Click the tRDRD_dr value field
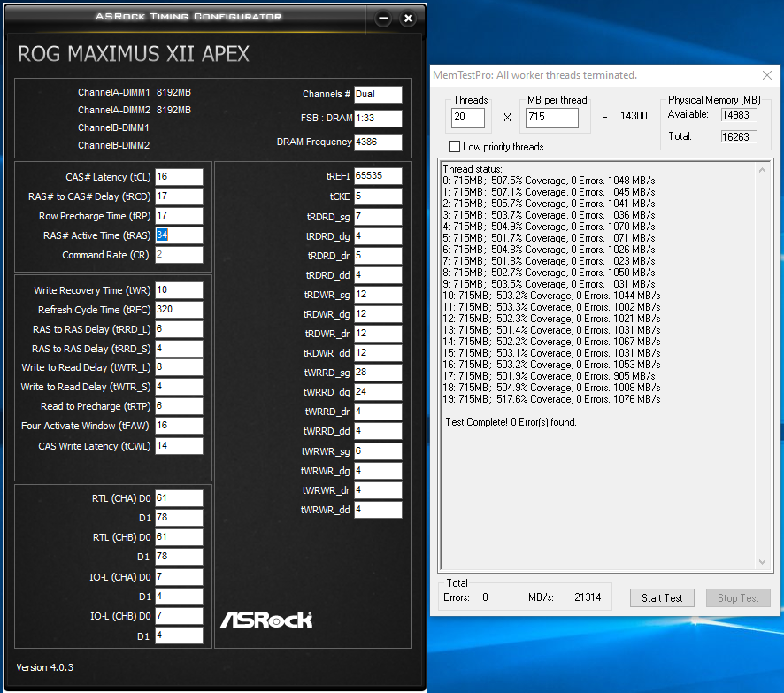 coord(378,256)
